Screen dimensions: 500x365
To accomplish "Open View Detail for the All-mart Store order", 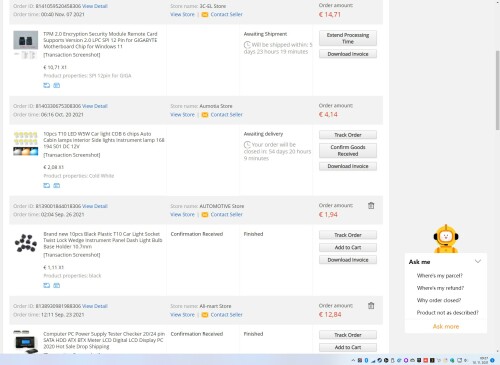I will tap(95, 306).
